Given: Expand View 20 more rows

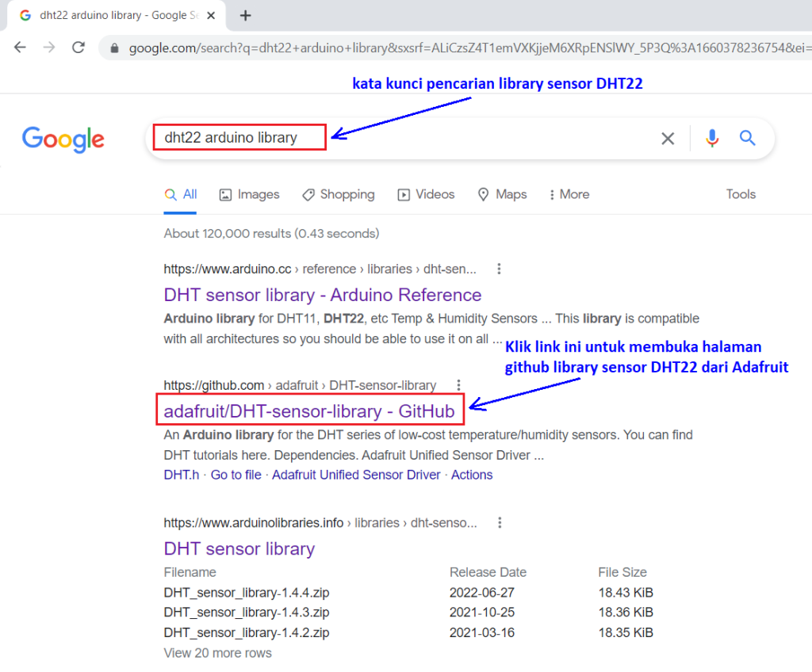Looking at the screenshot, I should (217, 653).
